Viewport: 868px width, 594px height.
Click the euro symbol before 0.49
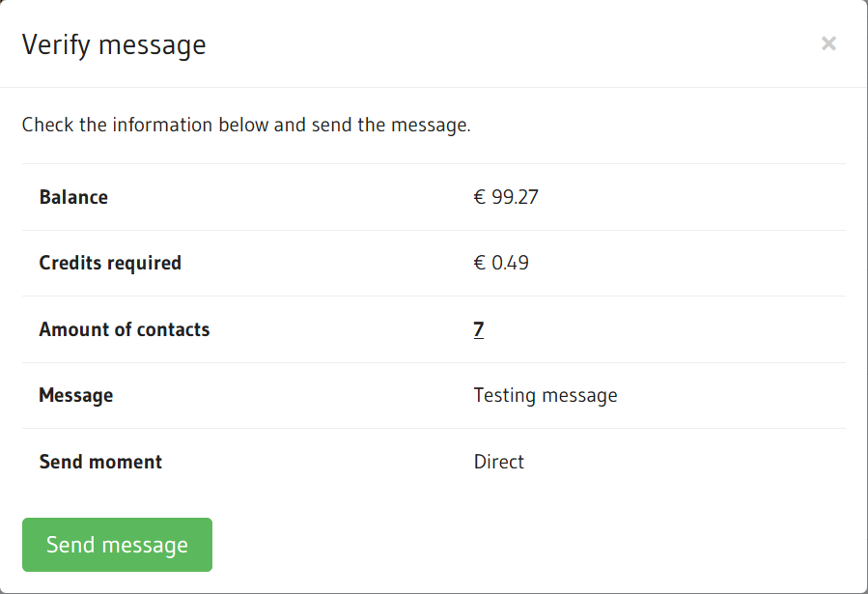[480, 263]
